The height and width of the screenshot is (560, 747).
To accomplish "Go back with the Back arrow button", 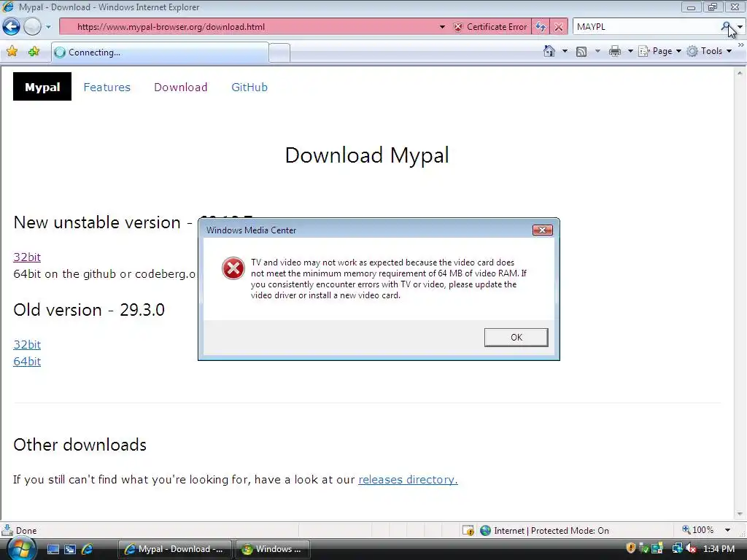I will 12,27.
